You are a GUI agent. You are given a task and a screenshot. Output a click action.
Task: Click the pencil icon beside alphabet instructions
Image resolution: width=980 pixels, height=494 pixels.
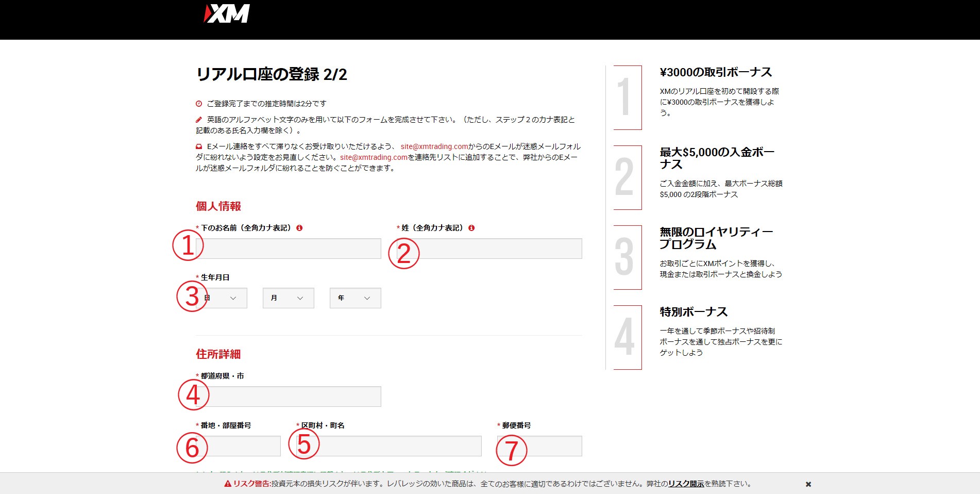point(199,120)
